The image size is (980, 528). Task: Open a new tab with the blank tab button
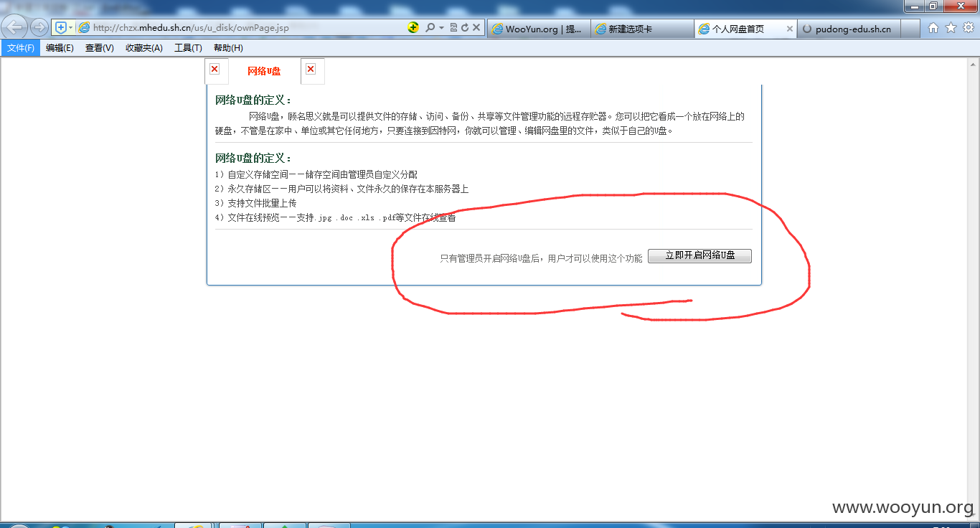click(x=910, y=29)
